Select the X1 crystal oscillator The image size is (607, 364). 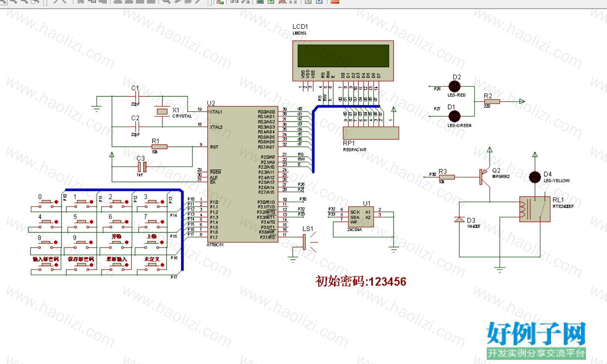(x=162, y=111)
